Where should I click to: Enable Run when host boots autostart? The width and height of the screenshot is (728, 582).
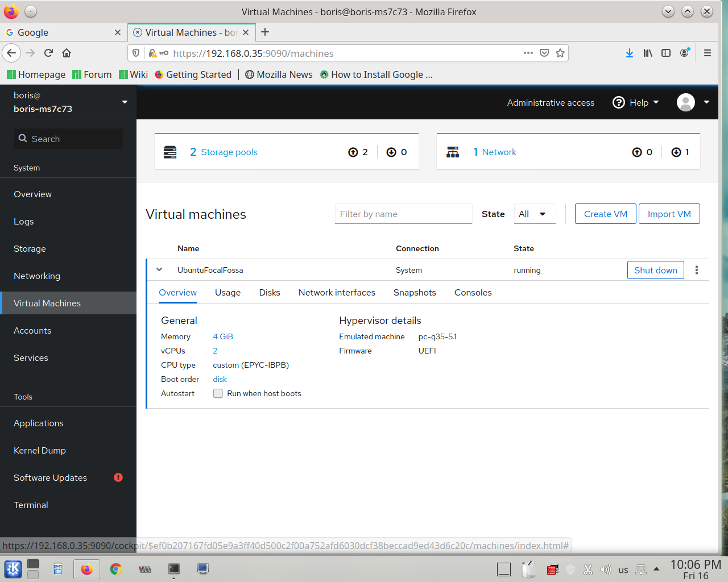click(x=218, y=393)
